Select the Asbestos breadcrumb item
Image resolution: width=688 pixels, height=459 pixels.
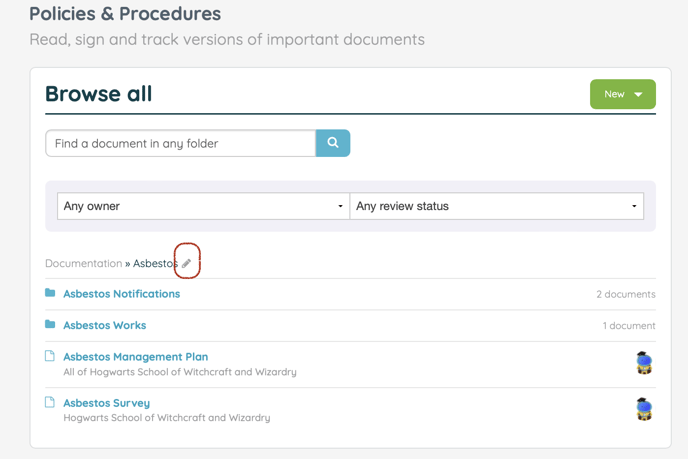point(154,263)
